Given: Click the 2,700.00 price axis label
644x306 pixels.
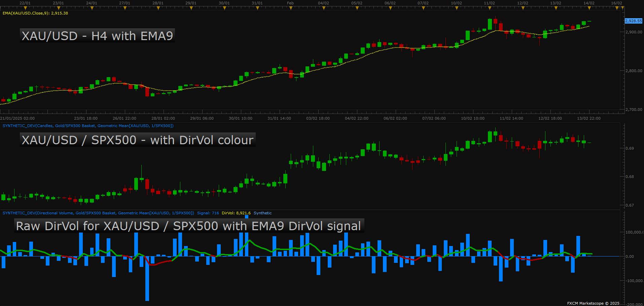Looking at the screenshot, I should pyautogui.click(x=634, y=110).
